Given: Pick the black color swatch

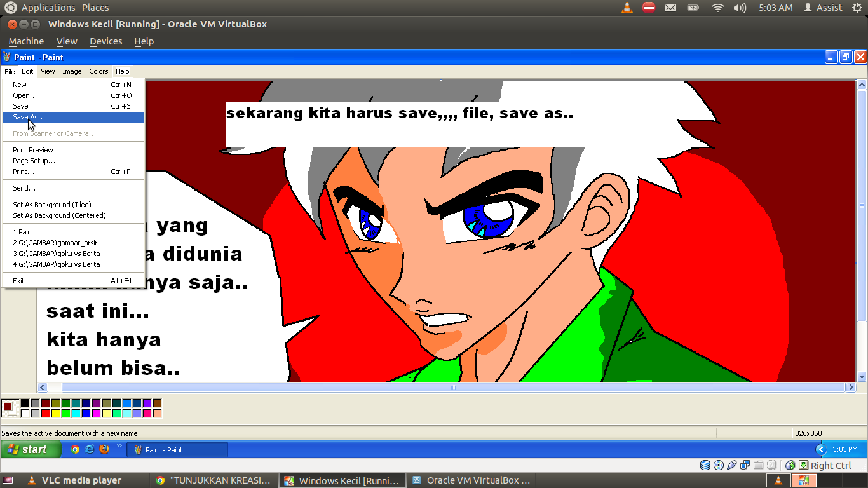Looking at the screenshot, I should coord(25,403).
